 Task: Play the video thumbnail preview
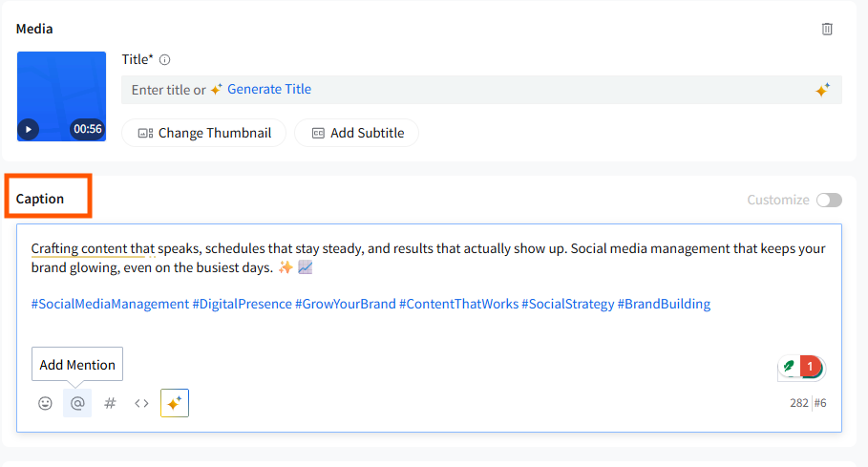(29, 129)
